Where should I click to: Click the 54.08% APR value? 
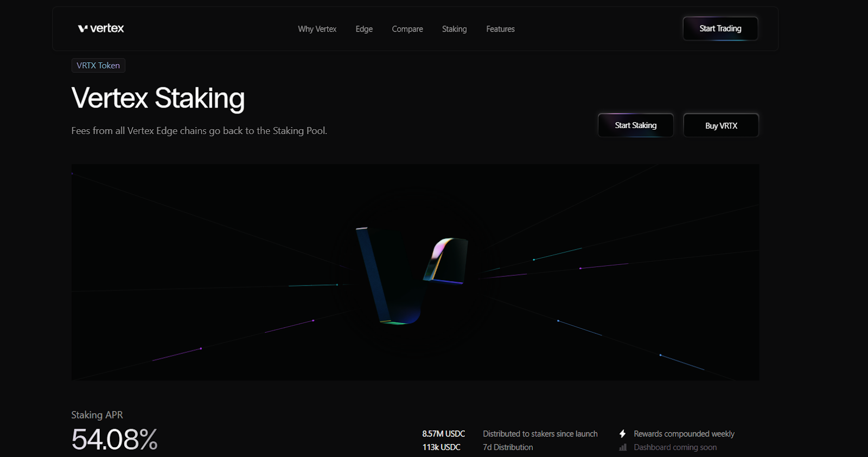coord(114,440)
